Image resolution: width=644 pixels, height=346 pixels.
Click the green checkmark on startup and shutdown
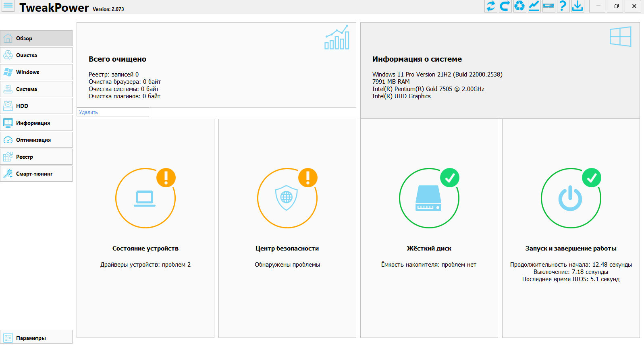592,178
